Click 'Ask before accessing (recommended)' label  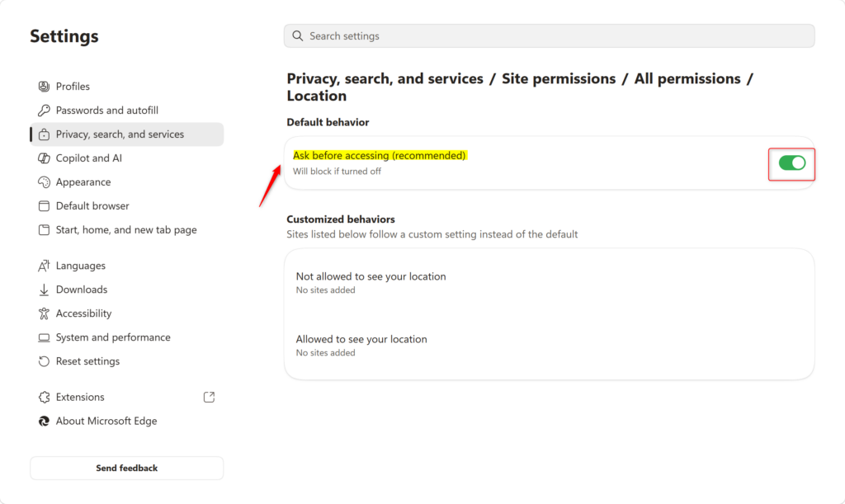click(380, 155)
